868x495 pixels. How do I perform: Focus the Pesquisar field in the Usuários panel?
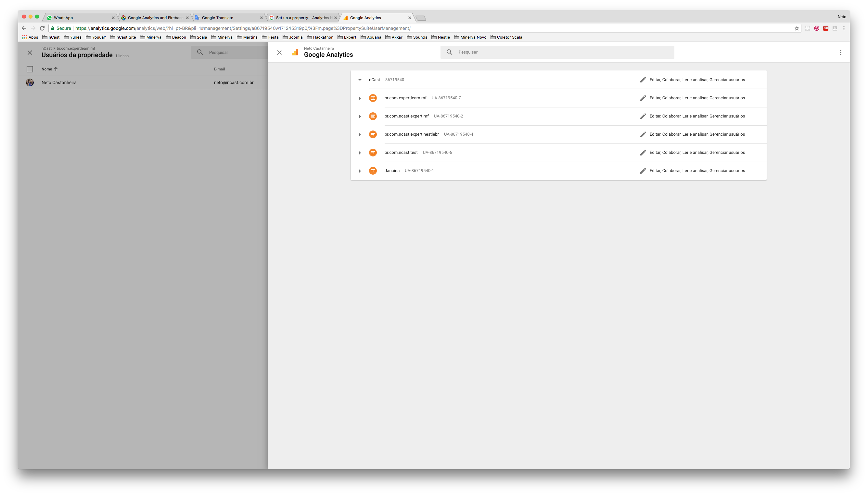pos(229,52)
